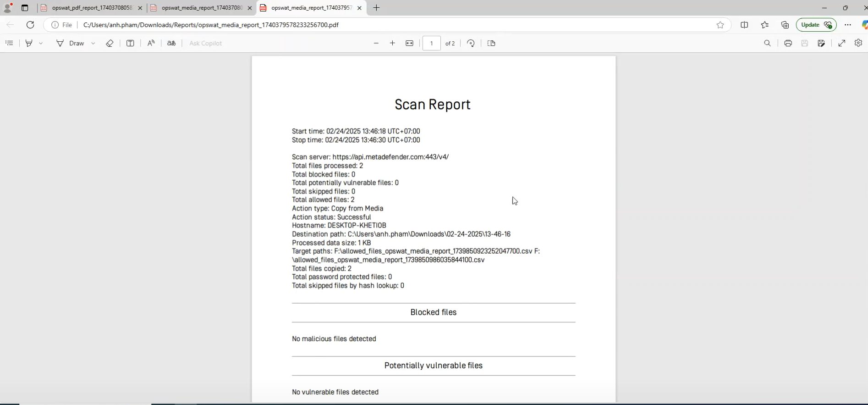Print the PDF document
Image resolution: width=868 pixels, height=405 pixels.
pos(788,43)
